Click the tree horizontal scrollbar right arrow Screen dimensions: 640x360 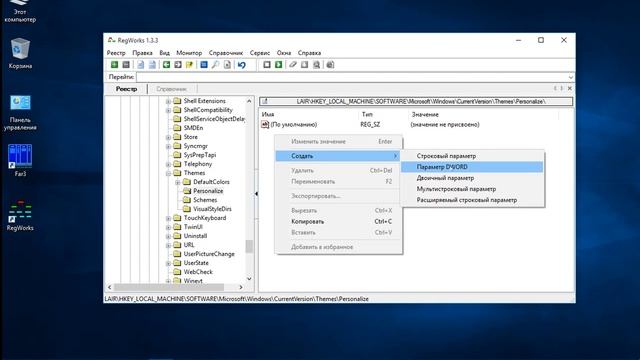click(240, 287)
